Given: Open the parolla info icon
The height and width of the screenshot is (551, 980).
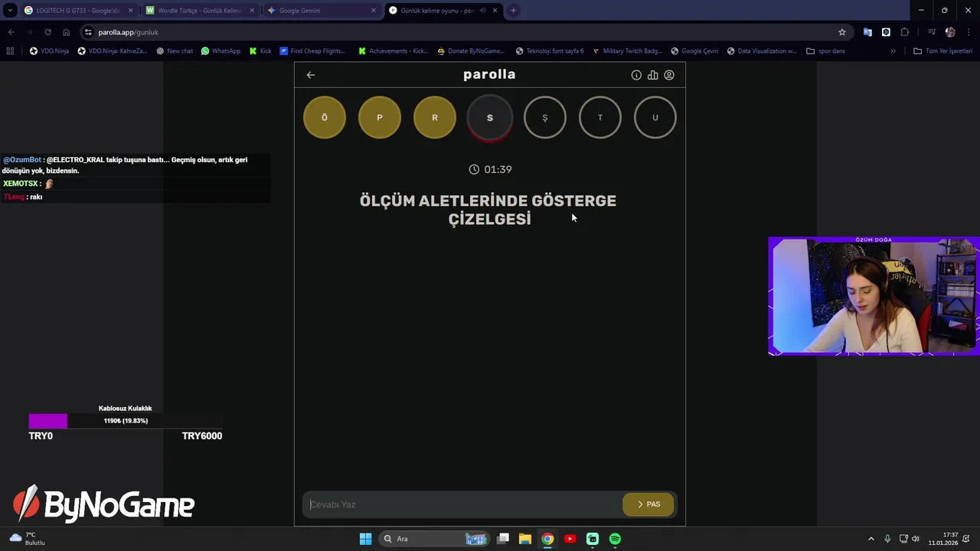Looking at the screenshot, I should click(x=636, y=75).
